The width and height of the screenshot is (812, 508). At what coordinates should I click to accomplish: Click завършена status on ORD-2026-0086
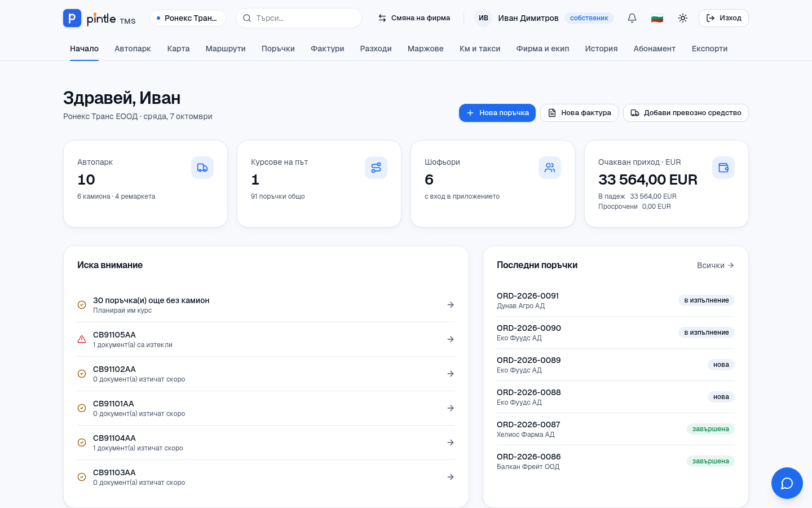pos(710,461)
